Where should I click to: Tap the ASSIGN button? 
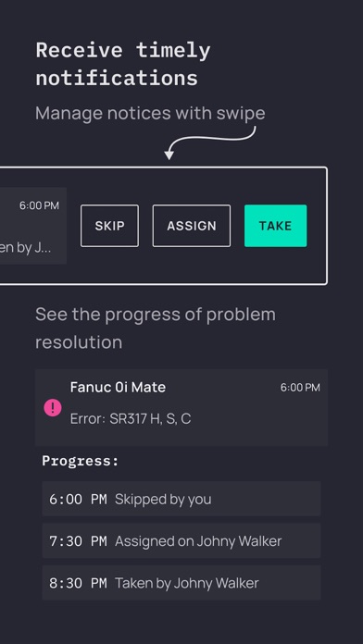point(192,226)
